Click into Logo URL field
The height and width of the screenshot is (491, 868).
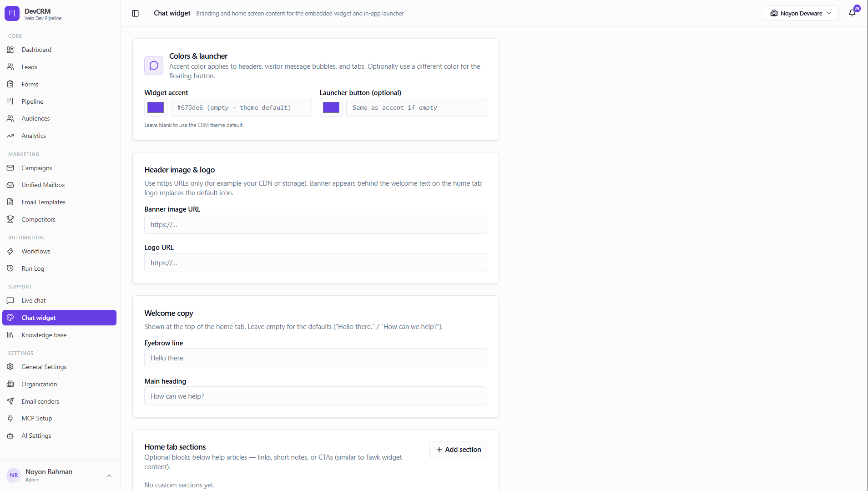click(316, 263)
